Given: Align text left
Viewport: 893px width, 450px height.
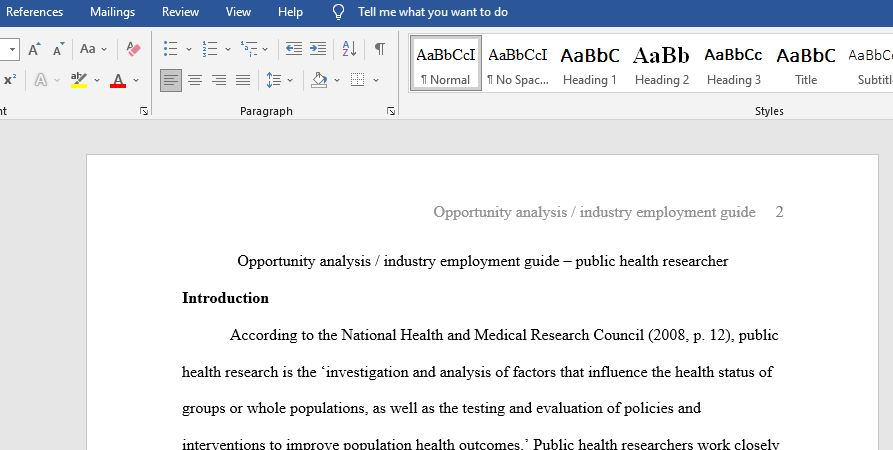Looking at the screenshot, I should pos(171,80).
